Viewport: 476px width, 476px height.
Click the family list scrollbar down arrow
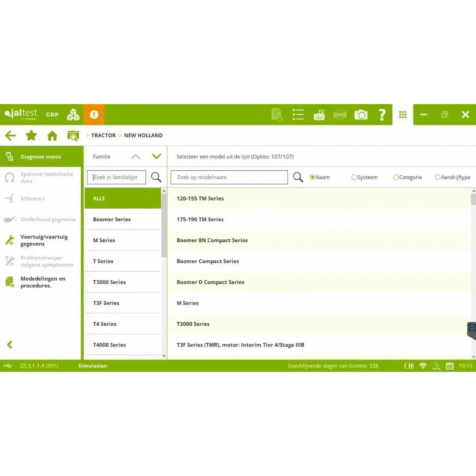(x=164, y=356)
